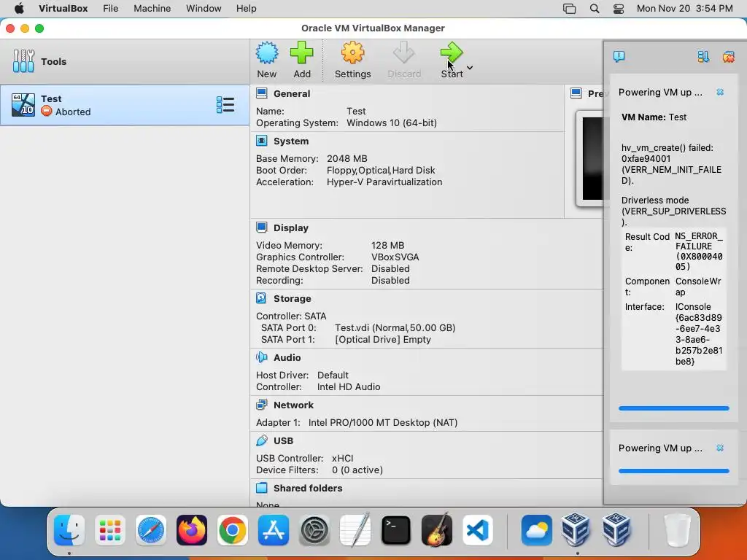Click the Storage section disk icon
This screenshot has height=560, width=747.
(262, 298)
